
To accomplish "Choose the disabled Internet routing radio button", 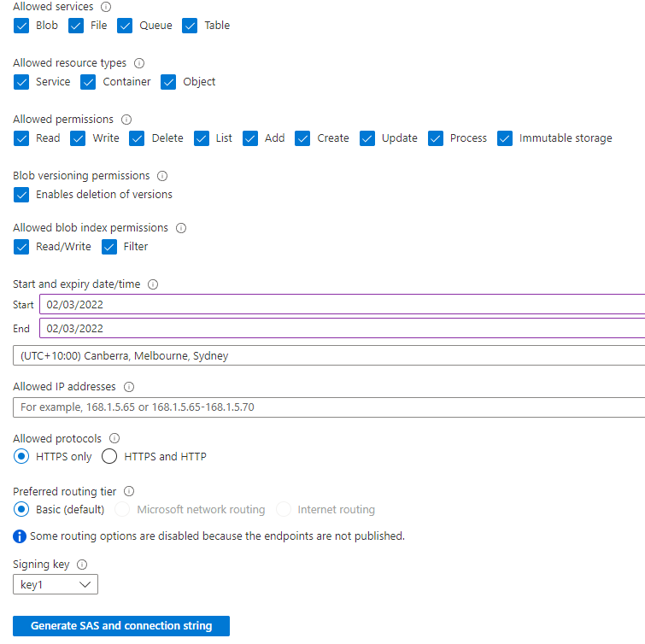I will [x=284, y=509].
